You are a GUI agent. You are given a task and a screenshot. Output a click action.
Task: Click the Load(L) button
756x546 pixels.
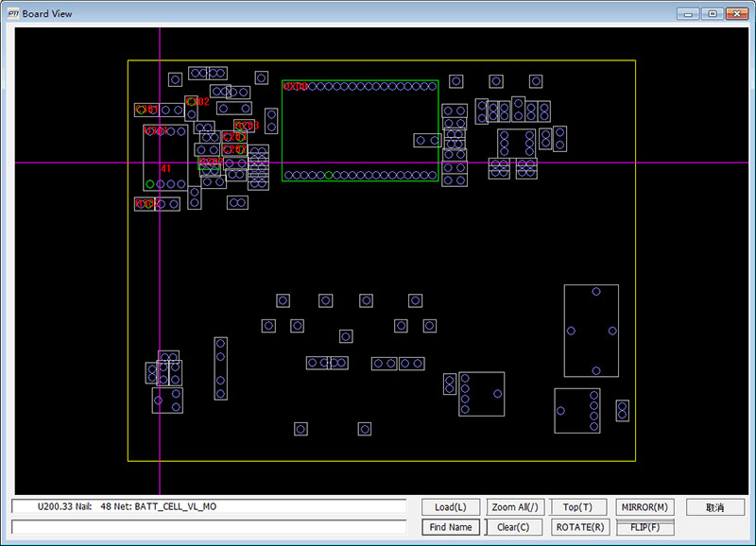coord(451,507)
